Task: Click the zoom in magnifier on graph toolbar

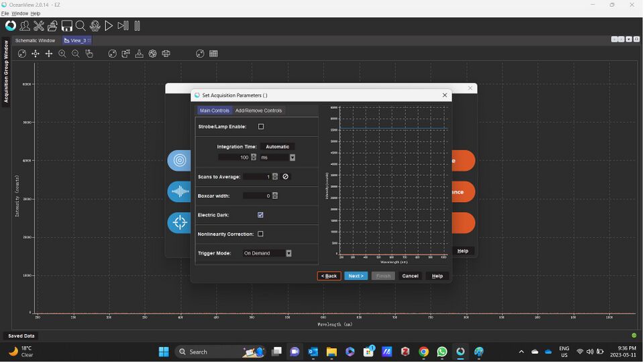Action: (x=62, y=54)
